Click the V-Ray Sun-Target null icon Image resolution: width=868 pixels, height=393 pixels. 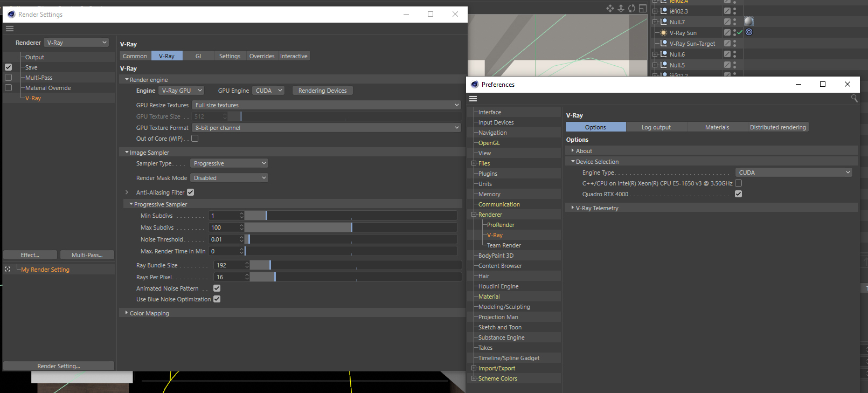(664, 44)
